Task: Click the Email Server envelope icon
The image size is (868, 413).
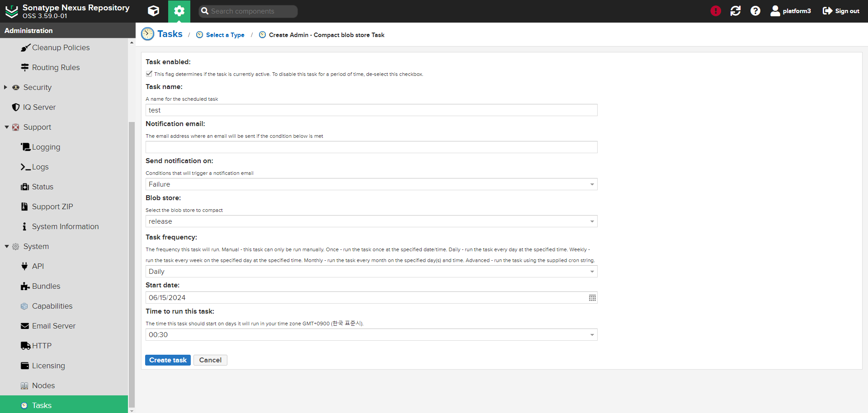Action: point(25,326)
